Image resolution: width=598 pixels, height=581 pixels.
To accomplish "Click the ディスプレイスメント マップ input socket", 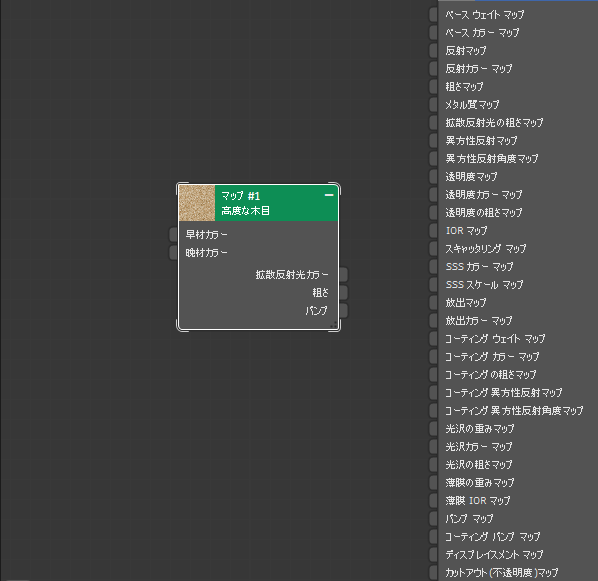I will (434, 555).
